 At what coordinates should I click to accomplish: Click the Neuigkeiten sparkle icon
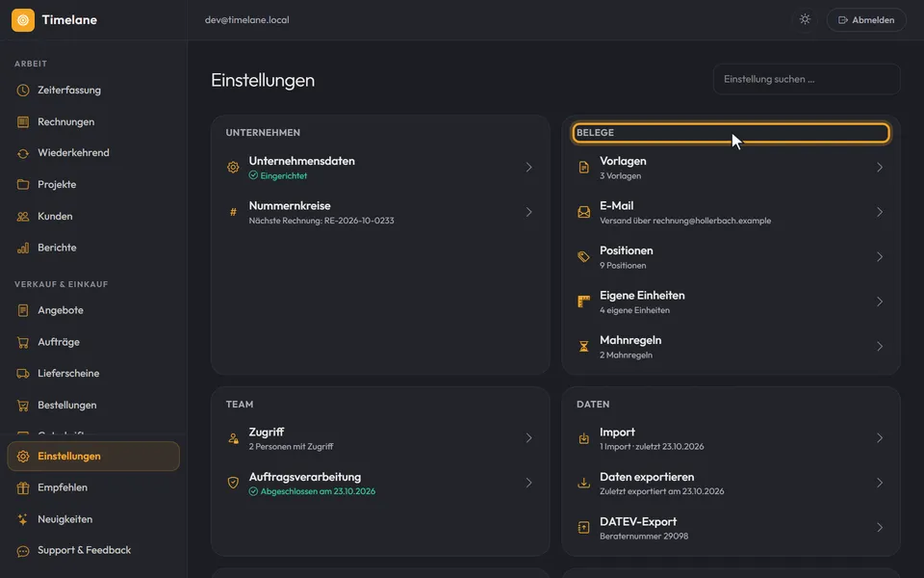coord(23,519)
